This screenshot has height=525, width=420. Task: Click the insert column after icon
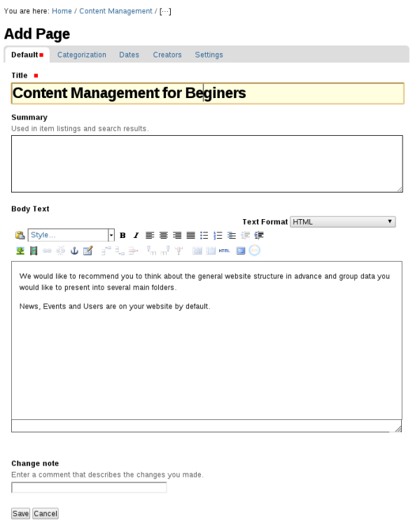[165, 251]
